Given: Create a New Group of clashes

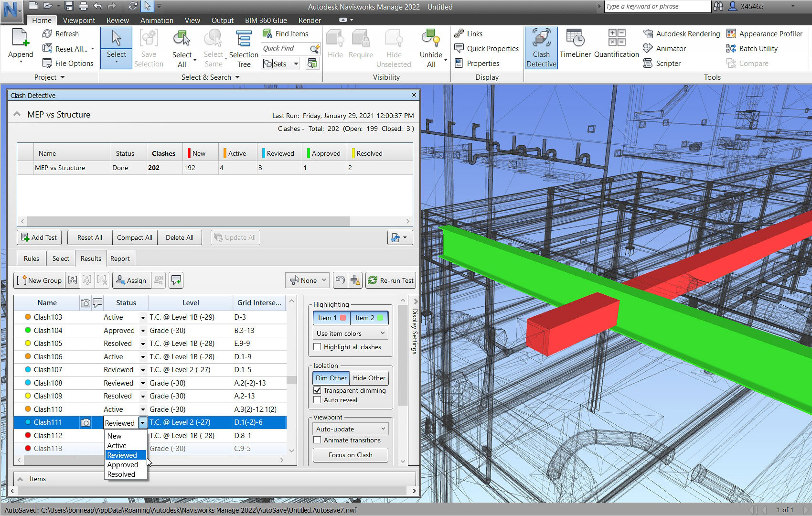Looking at the screenshot, I should (x=39, y=280).
